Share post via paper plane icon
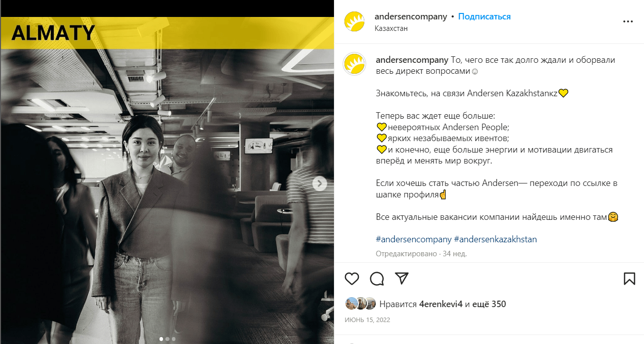This screenshot has width=644, height=344. 402,278
